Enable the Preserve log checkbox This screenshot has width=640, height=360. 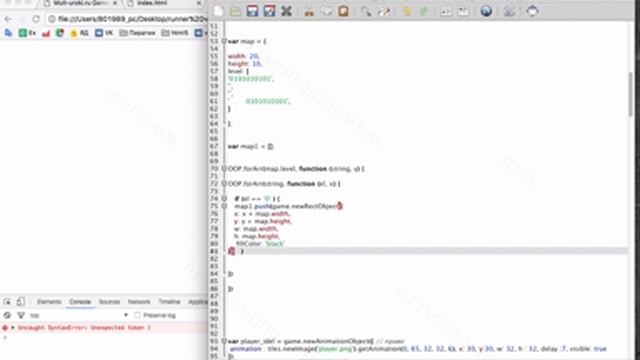point(138,315)
